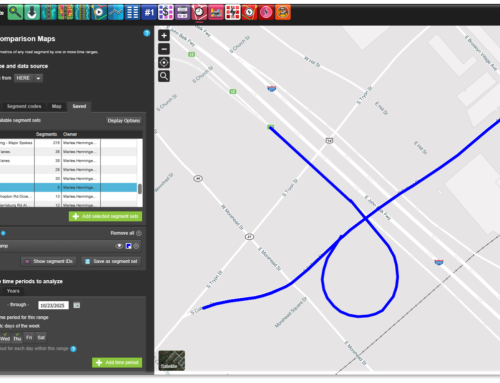Open the play-button trend map tool
This screenshot has width=500, height=383.
point(99,13)
